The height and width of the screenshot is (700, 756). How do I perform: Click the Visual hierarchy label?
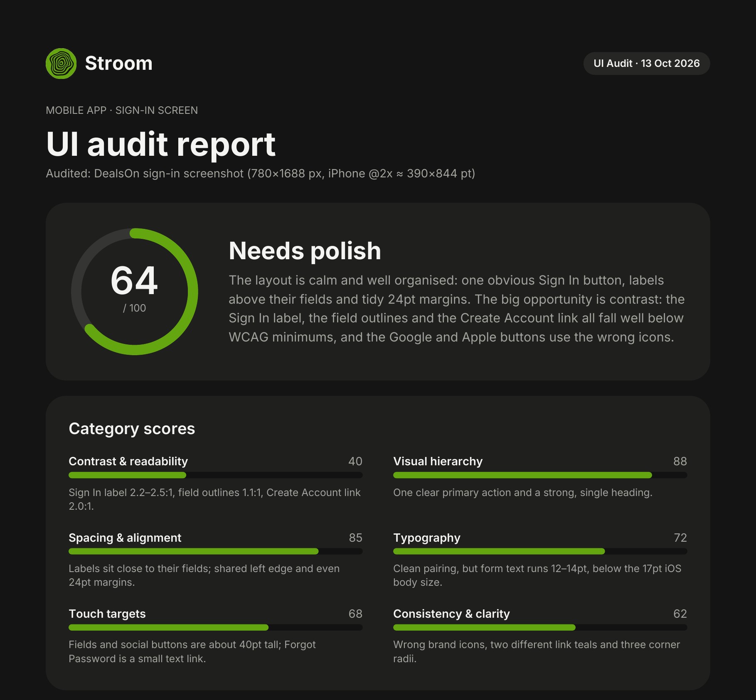[438, 462]
